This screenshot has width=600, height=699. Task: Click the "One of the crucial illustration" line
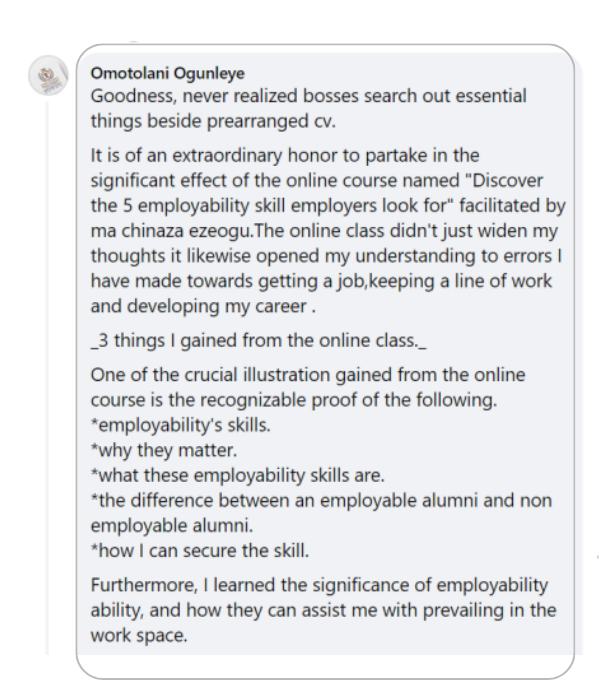click(x=308, y=375)
